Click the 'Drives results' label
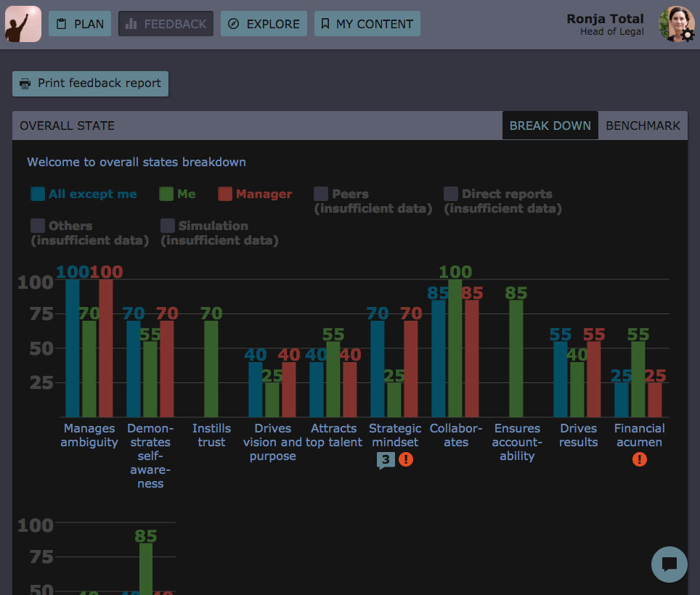The width and height of the screenshot is (700, 595). pos(579,435)
